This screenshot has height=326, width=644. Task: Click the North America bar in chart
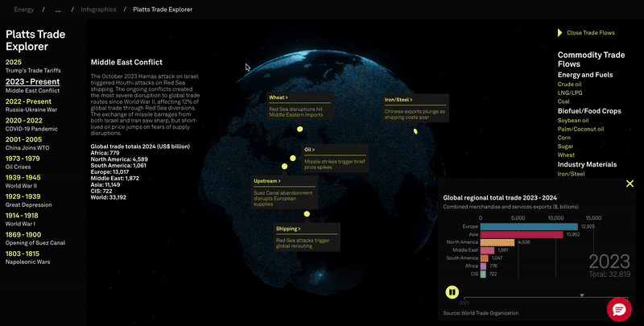[497, 242]
